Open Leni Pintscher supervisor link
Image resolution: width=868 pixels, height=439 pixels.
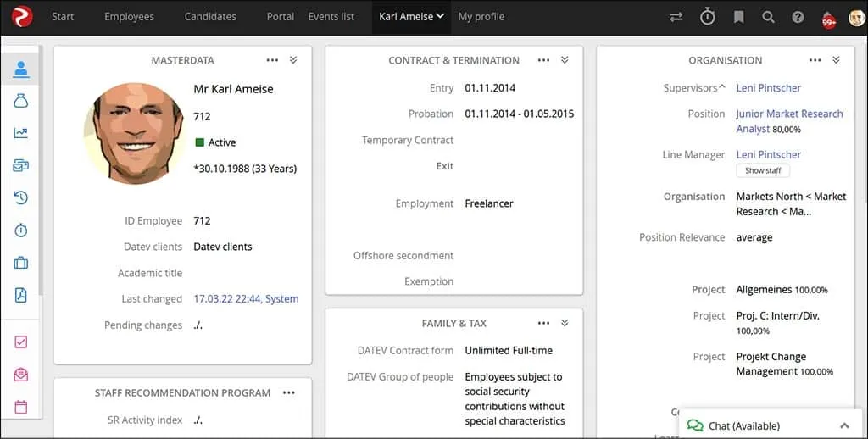point(768,88)
